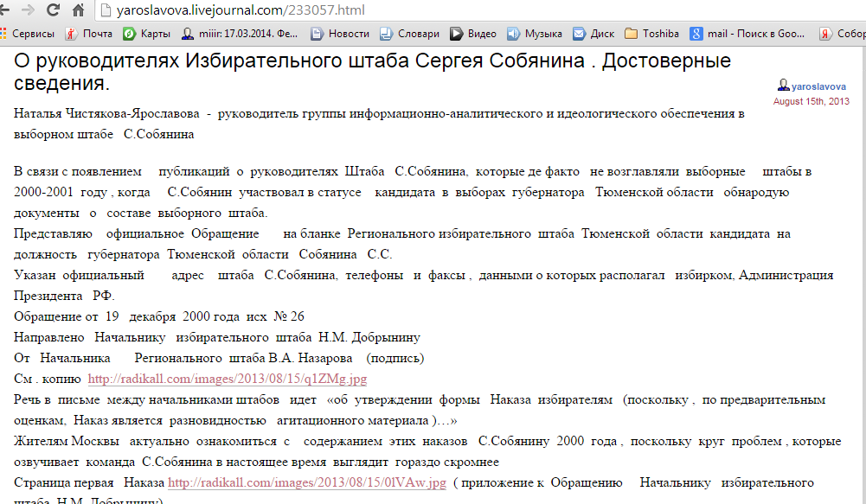The height and width of the screenshot is (504, 866).
Task: Go forward with the browser forward arrow
Action: click(28, 10)
